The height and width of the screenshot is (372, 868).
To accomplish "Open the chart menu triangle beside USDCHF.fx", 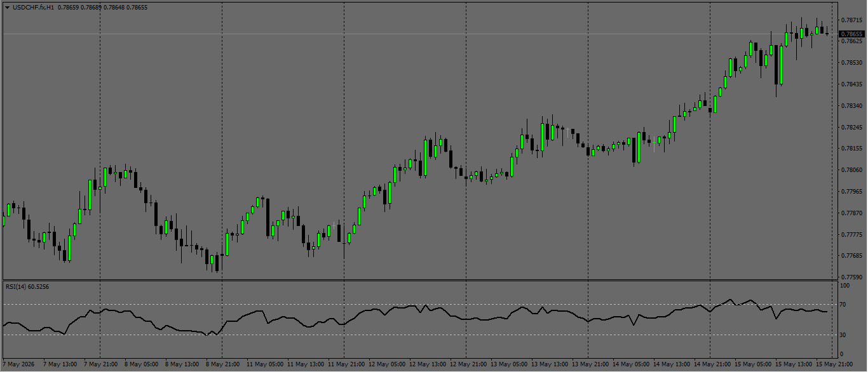I will click(x=7, y=8).
